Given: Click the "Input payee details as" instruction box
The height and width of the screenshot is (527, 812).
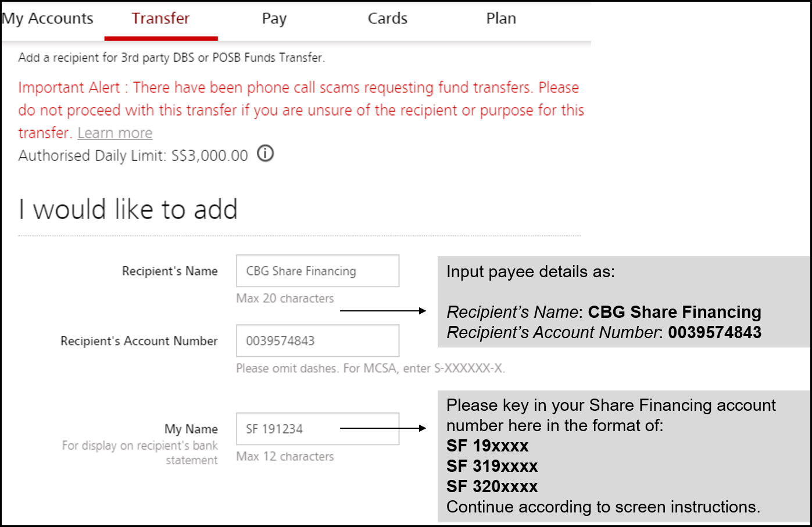Looking at the screenshot, I should click(x=624, y=302).
